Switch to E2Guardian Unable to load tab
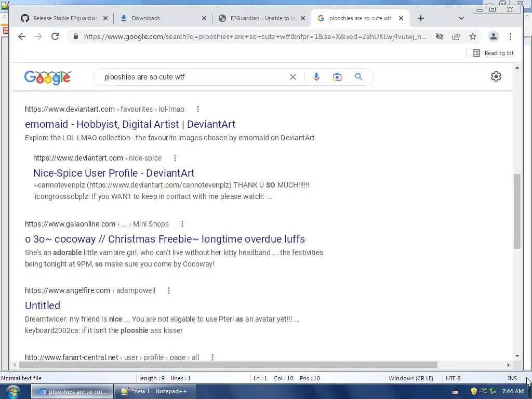Image resolution: width=532 pixels, height=399 pixels. click(262, 18)
